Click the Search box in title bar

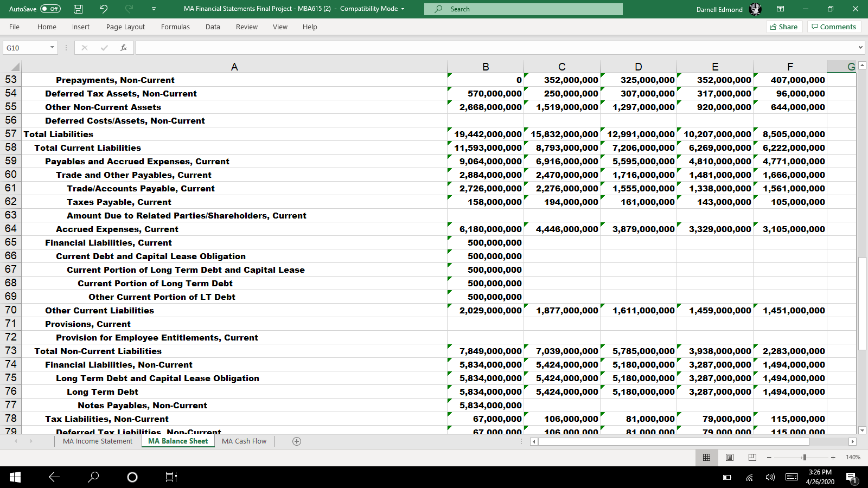click(x=524, y=9)
